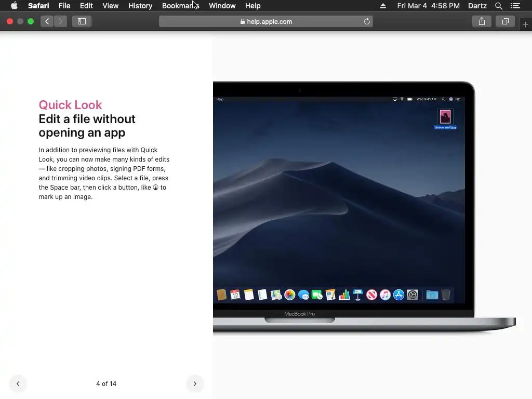Go back with Safari back arrow
The height and width of the screenshot is (399, 532).
coord(47,21)
